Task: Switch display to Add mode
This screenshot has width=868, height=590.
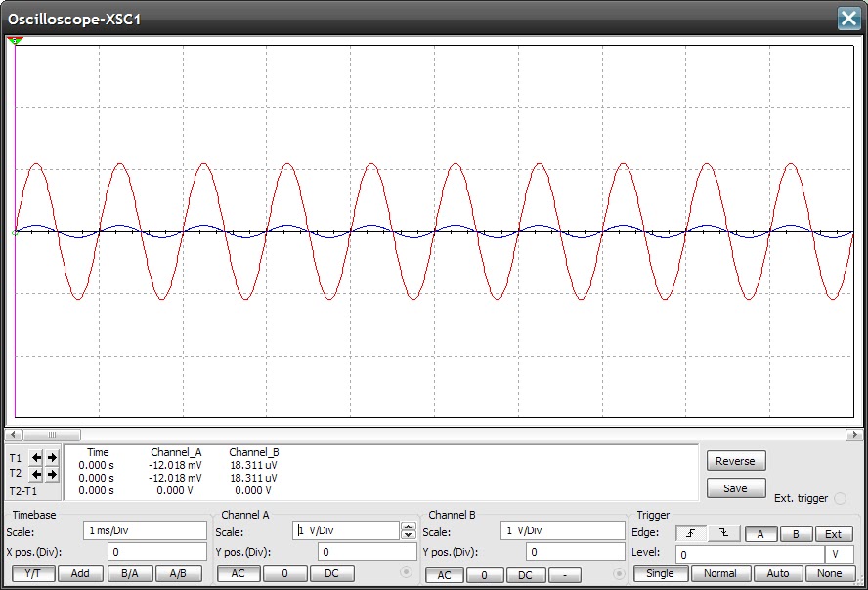Action: coord(80,573)
